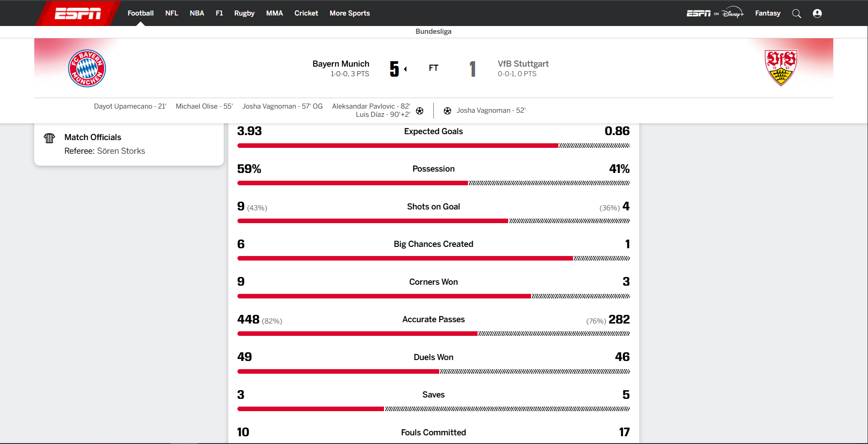Go to the Fantasy link

coord(768,13)
